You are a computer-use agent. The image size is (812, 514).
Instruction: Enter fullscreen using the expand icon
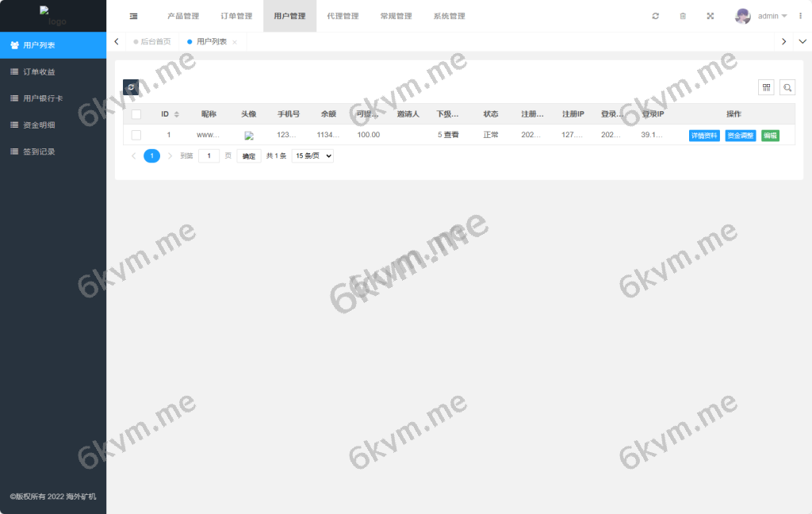(x=710, y=15)
